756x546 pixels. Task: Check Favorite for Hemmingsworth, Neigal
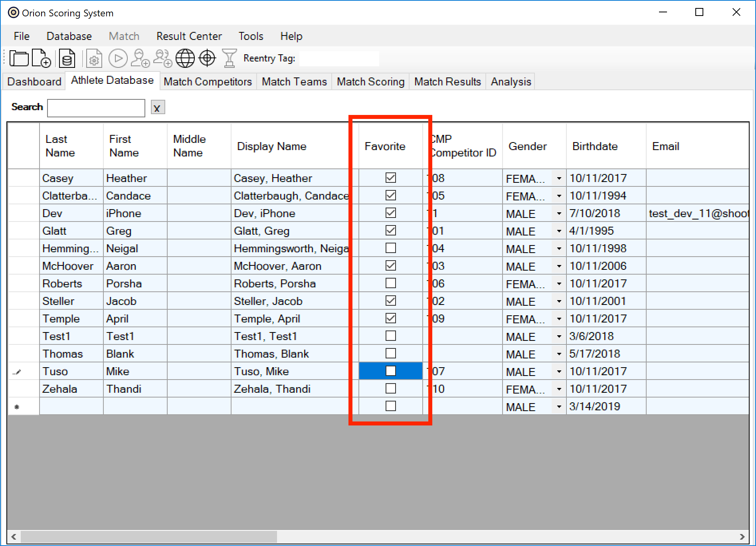coord(390,248)
